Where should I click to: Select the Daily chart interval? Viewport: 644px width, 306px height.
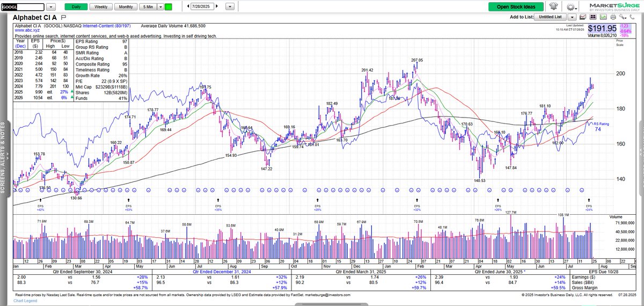tap(76, 7)
